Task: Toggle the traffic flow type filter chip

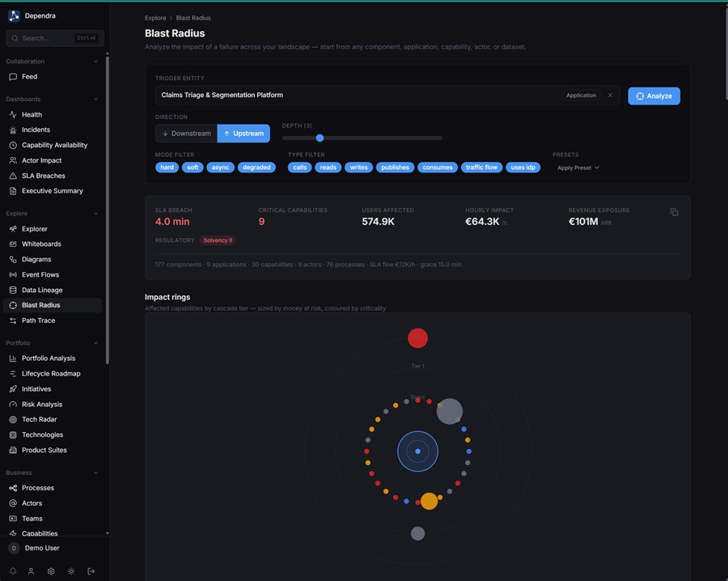Action: click(x=481, y=168)
